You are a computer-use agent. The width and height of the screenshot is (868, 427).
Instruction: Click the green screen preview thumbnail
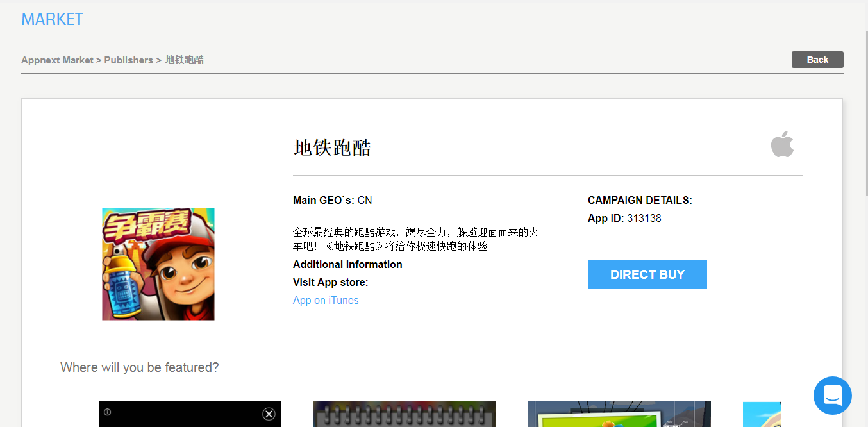tap(619, 414)
